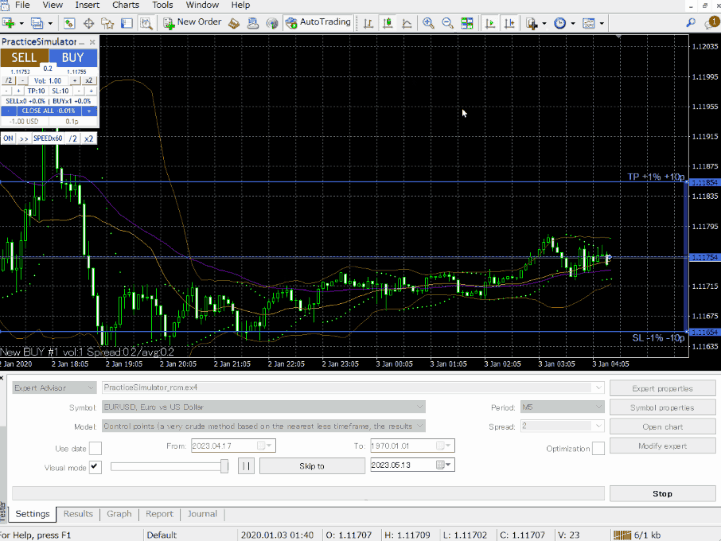Toggle the Optimization checkbox
This screenshot has height=541, width=721.
598,448
